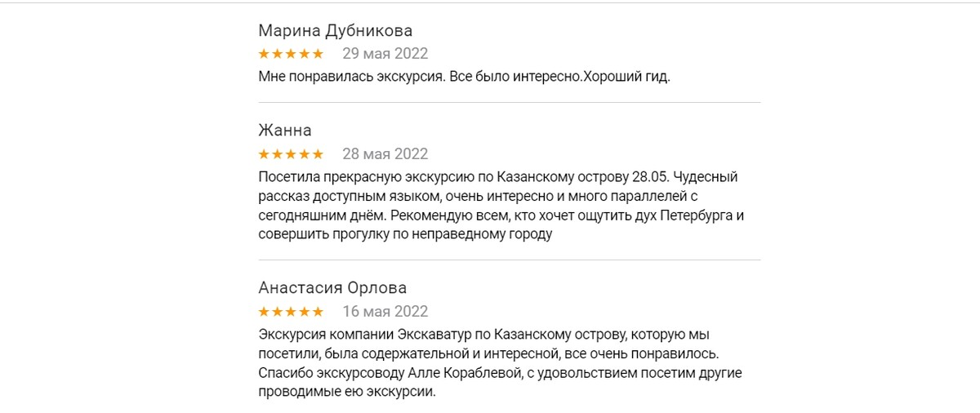Image resolution: width=980 pixels, height=413 pixels.
Task: Click the review date 16 мая 2022
Action: [385, 312]
